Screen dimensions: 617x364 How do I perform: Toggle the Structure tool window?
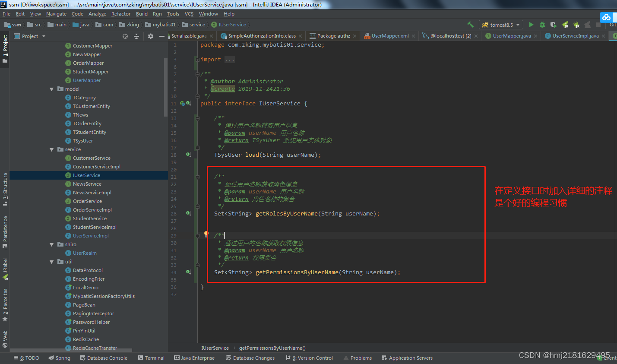point(5,189)
